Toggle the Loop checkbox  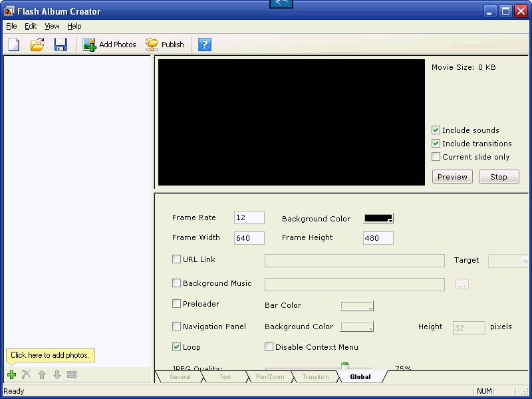[177, 347]
